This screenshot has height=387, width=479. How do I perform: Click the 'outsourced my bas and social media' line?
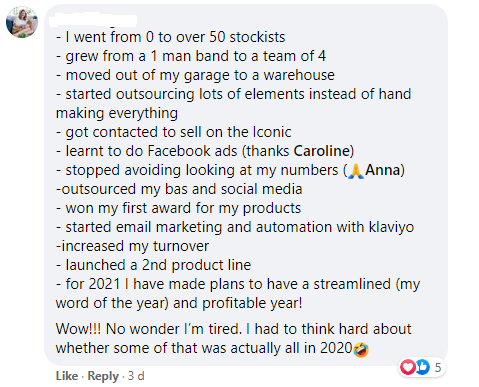[179, 189]
